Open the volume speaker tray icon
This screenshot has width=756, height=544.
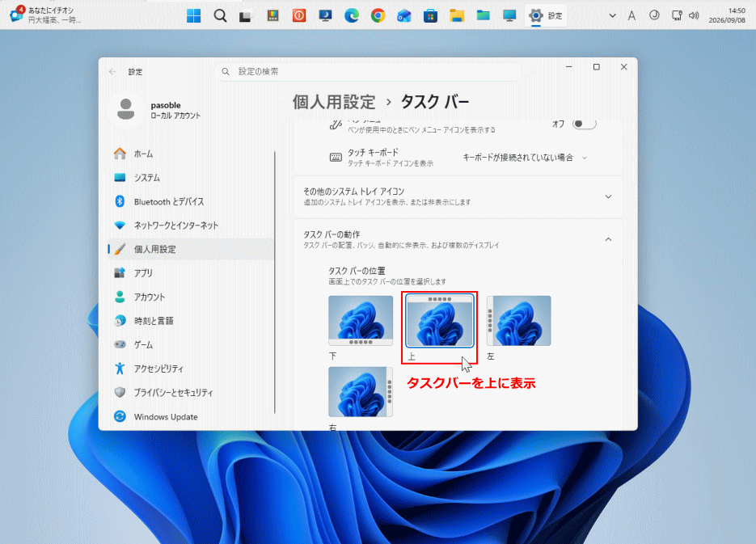click(x=694, y=15)
